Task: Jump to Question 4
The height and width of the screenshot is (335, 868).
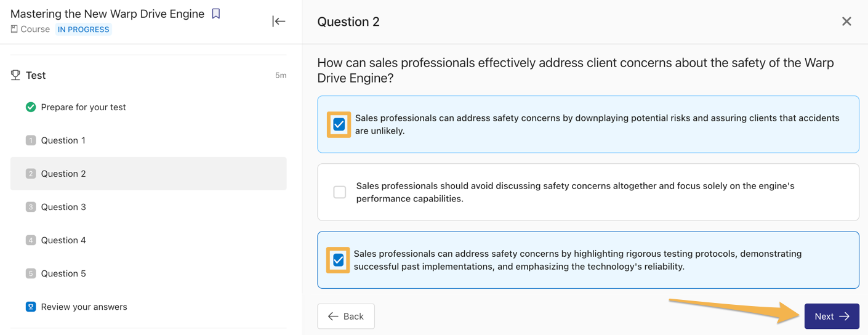Action: point(148,240)
